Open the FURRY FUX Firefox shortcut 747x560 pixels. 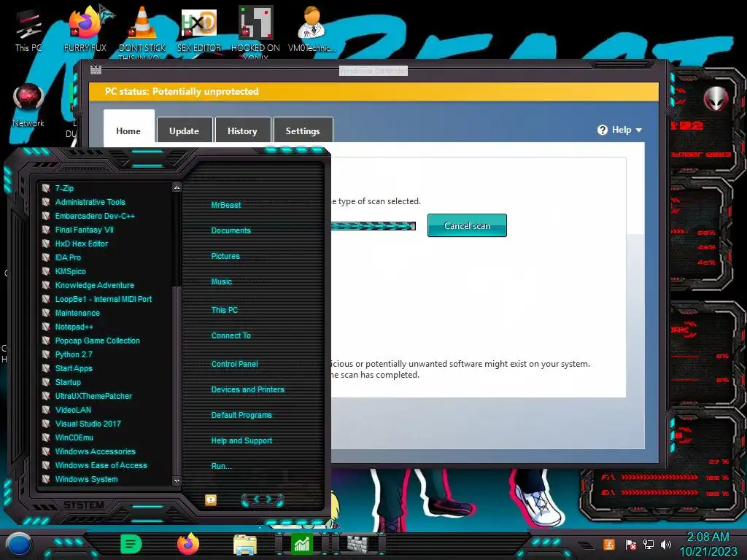pos(85,29)
